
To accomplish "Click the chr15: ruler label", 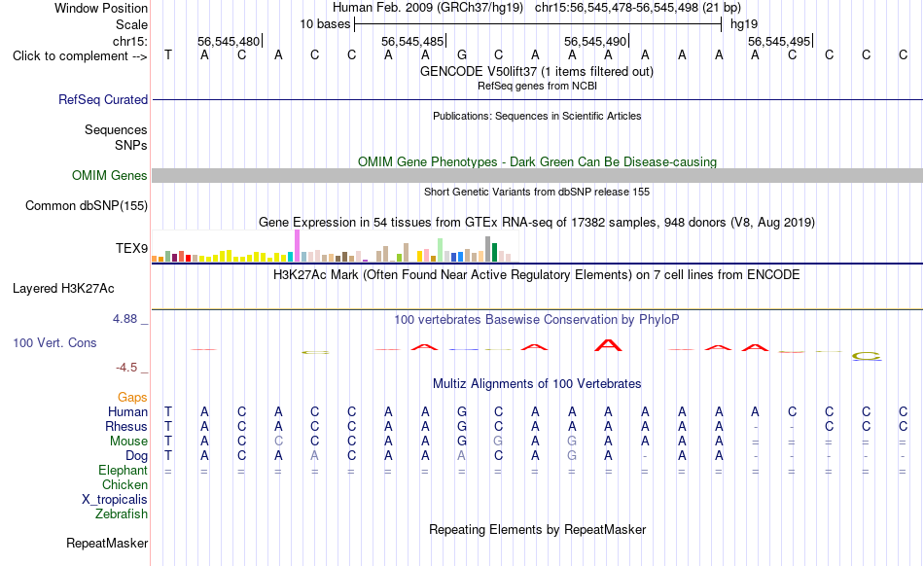I will coord(129,41).
